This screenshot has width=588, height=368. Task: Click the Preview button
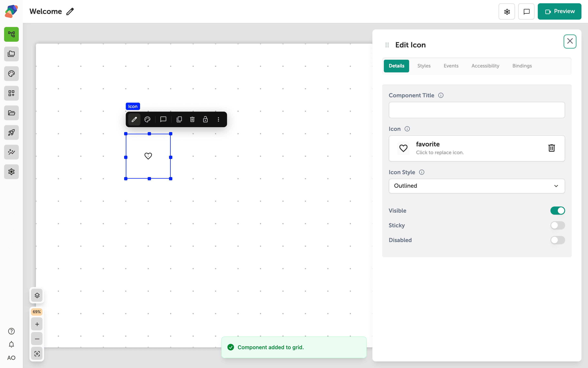click(559, 11)
